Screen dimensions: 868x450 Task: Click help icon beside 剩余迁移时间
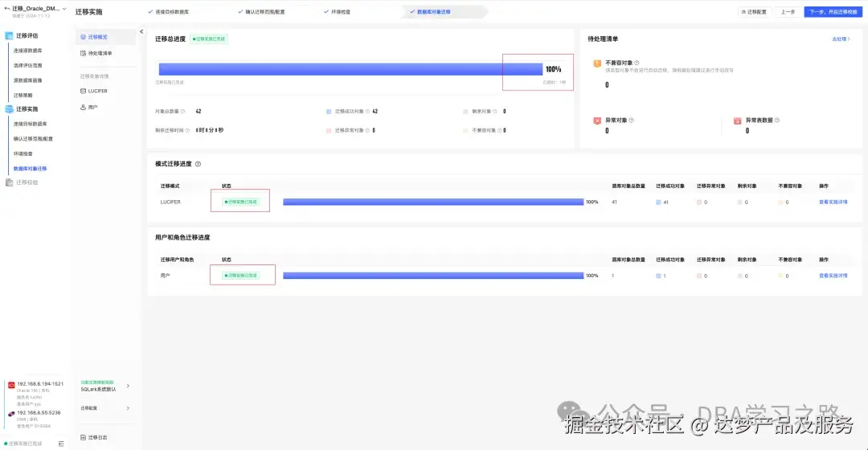point(187,130)
